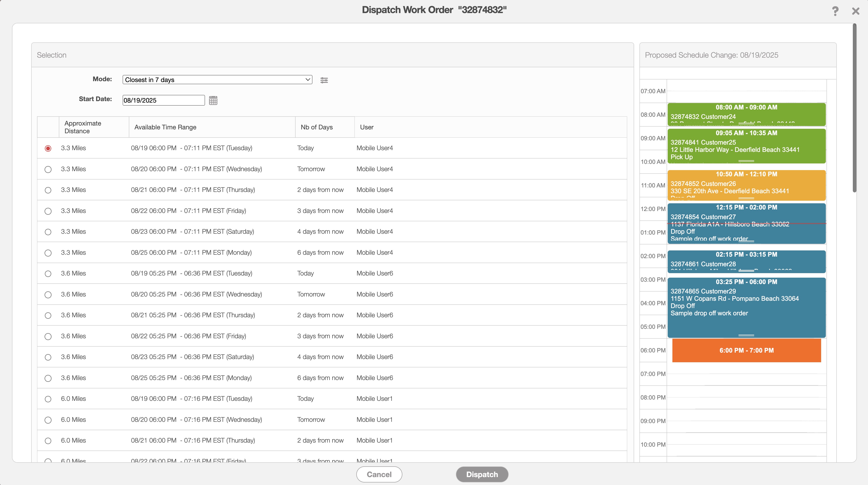Click the yellow Customer26 schedule block
Viewport: 868px width, 485px height.
(746, 185)
